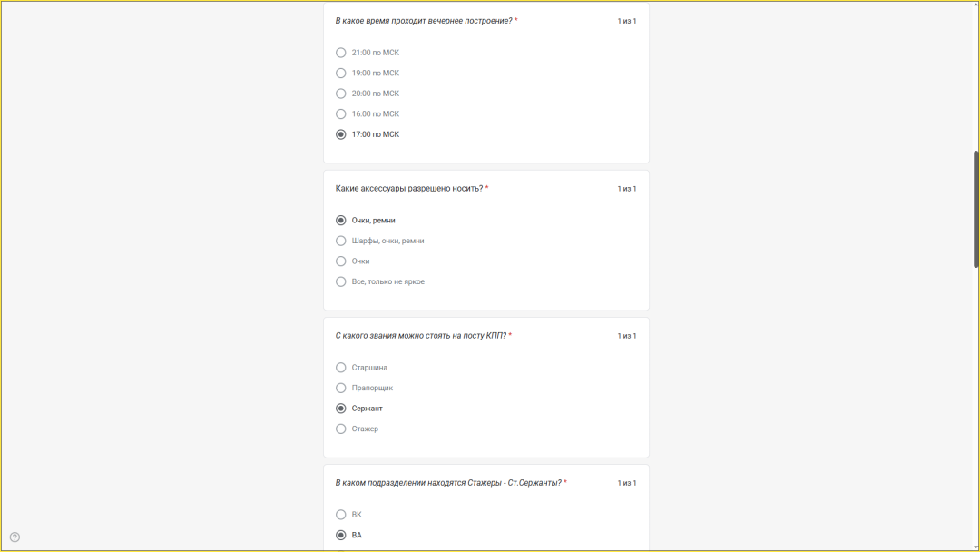The image size is (980, 552).
Task: Select the Очки, ремни answer
Action: click(x=341, y=221)
